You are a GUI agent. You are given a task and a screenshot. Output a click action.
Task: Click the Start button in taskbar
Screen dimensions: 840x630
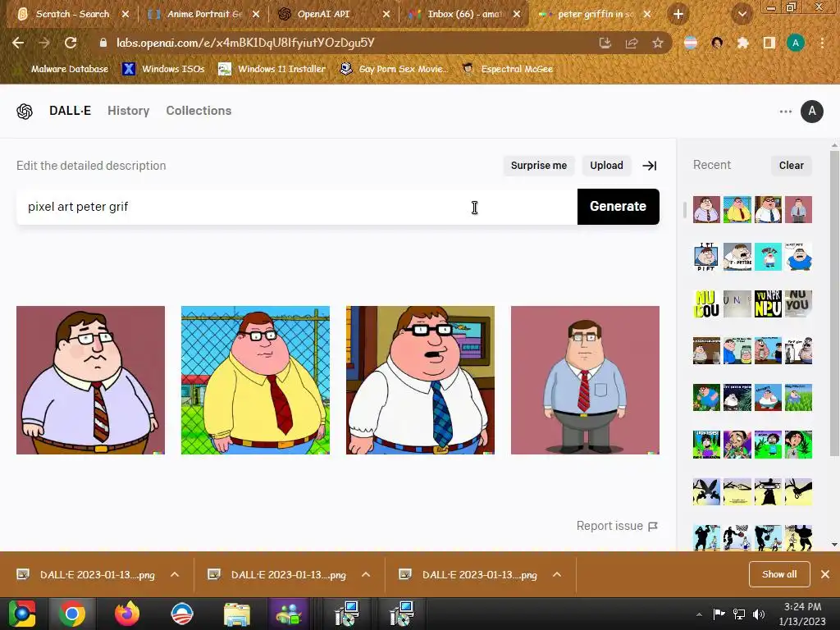click(x=21, y=614)
